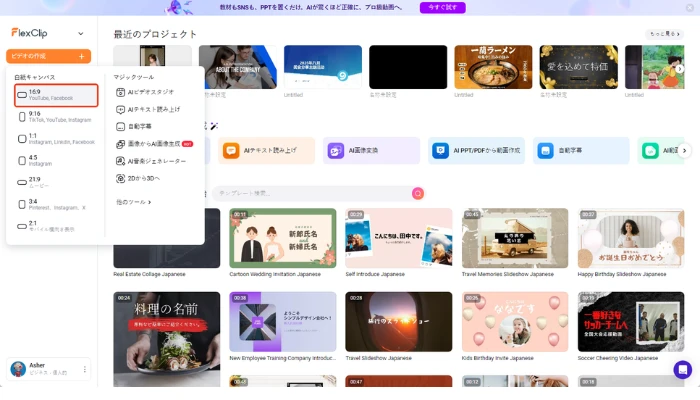Open New Employee Training Company template
This screenshot has height=400, width=700.
pyautogui.click(x=283, y=322)
